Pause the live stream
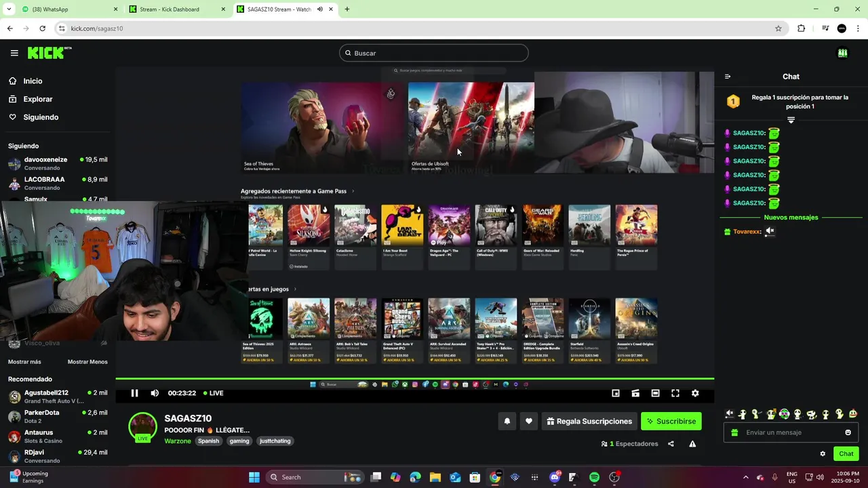 tap(134, 393)
